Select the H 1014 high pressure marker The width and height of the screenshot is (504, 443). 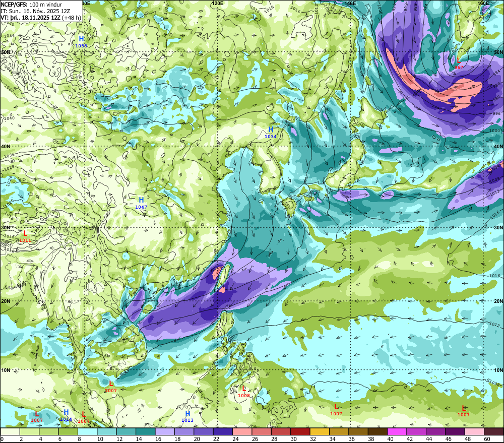tap(66, 415)
